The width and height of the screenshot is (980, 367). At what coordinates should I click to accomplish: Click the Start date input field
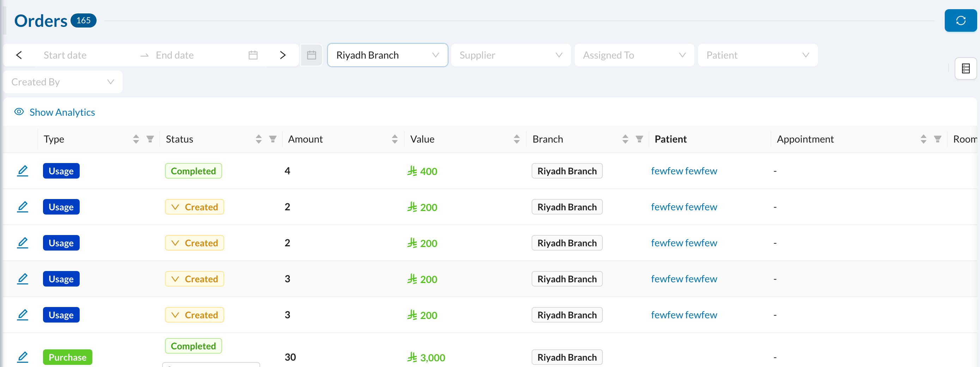tap(87, 55)
